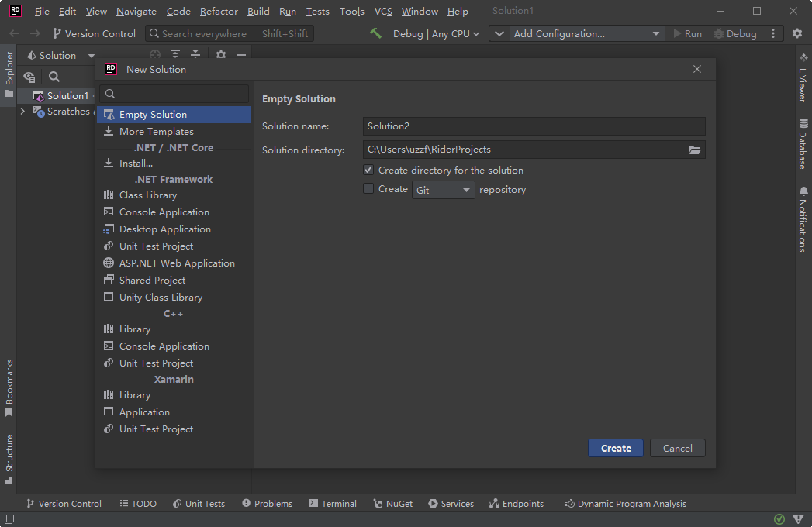The height and width of the screenshot is (527, 812).
Task: Open the Tests menu
Action: click(317, 12)
